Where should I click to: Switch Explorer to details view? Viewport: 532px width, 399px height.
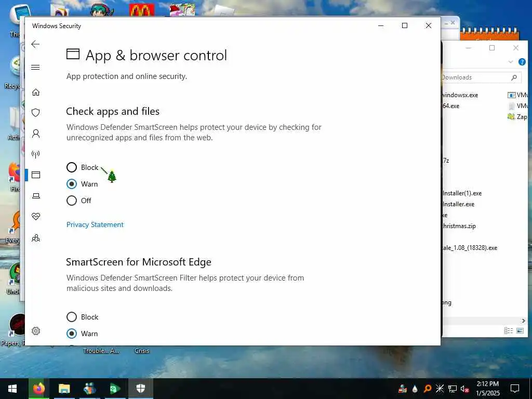(508, 330)
